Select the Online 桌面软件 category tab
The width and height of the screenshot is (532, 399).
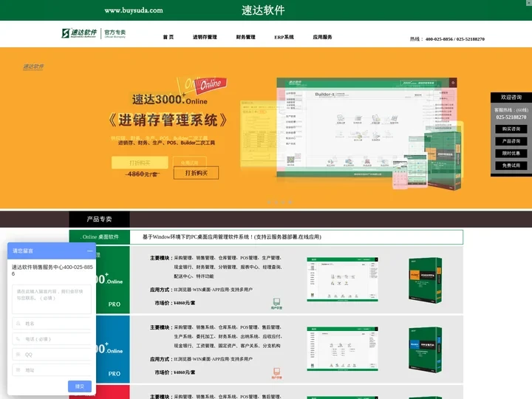(x=100, y=237)
